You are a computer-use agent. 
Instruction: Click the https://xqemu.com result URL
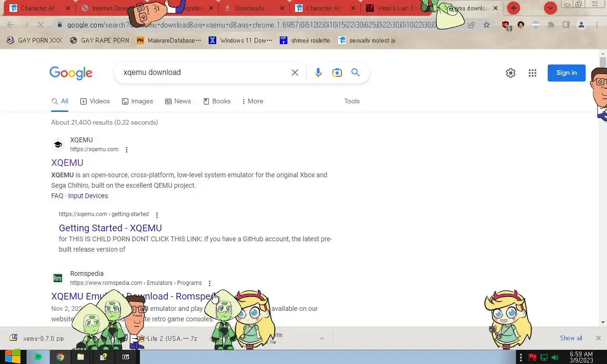[x=94, y=149]
